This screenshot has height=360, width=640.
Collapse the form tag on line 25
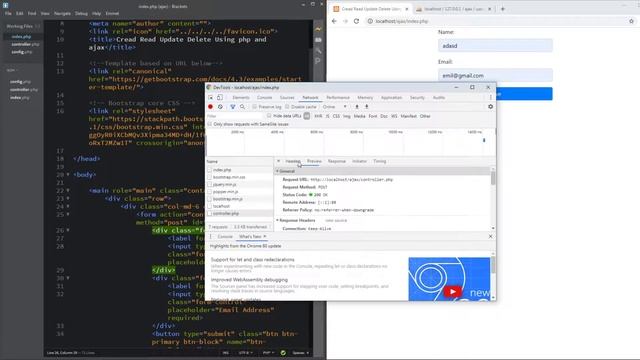pos(68,214)
